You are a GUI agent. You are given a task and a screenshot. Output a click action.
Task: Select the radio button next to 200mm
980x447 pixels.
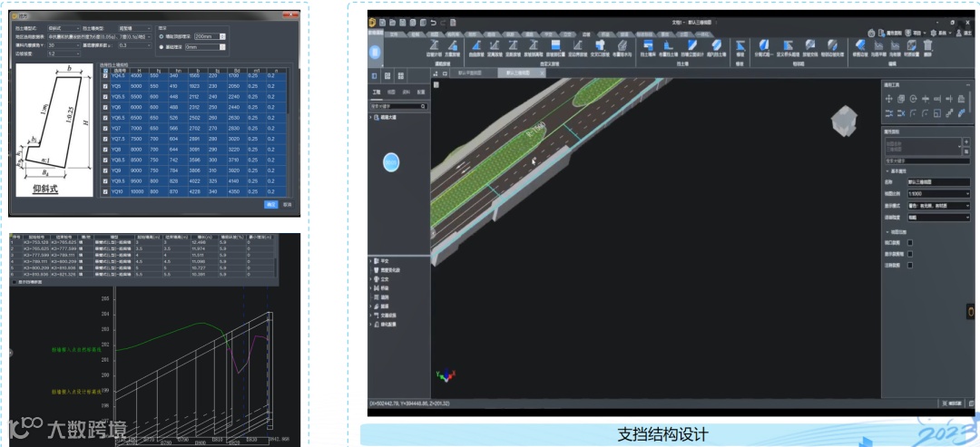162,37
